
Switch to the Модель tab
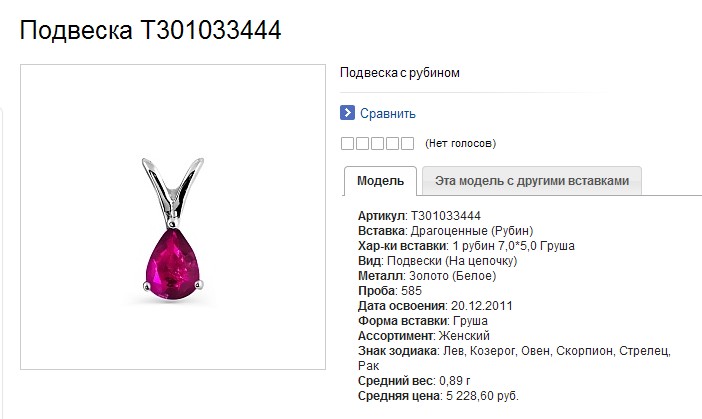tap(380, 181)
